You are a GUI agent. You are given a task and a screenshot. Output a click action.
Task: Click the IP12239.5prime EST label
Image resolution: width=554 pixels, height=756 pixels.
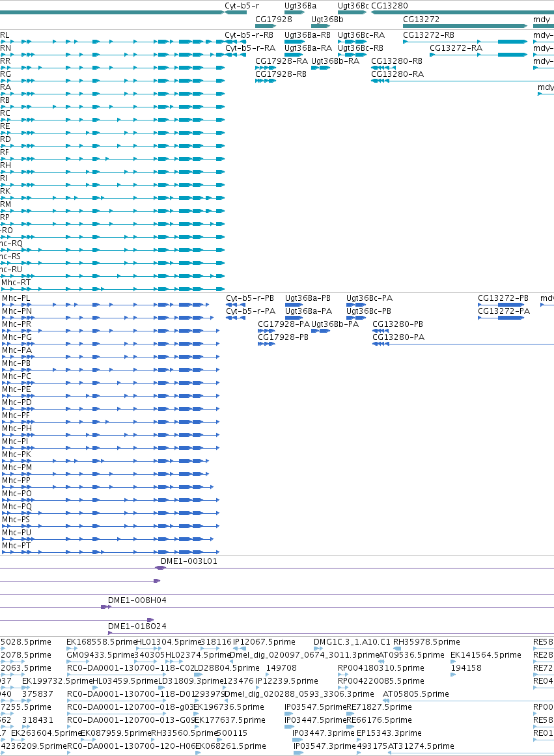[287, 681]
